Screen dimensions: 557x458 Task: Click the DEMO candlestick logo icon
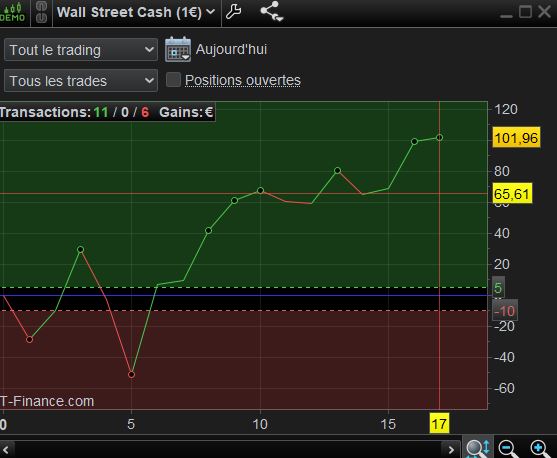click(x=13, y=12)
